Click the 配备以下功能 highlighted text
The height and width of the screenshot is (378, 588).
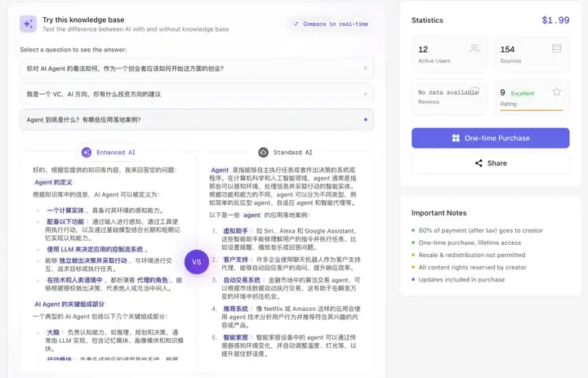click(x=65, y=221)
